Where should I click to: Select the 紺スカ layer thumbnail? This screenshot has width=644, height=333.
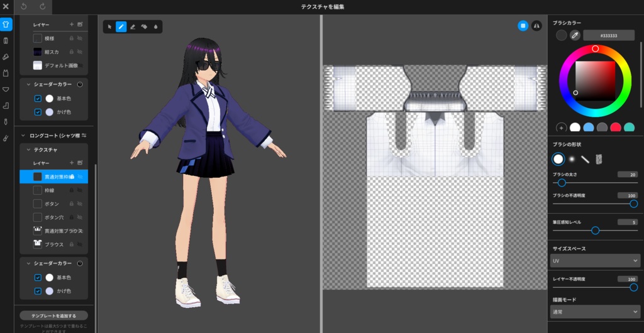(x=38, y=52)
